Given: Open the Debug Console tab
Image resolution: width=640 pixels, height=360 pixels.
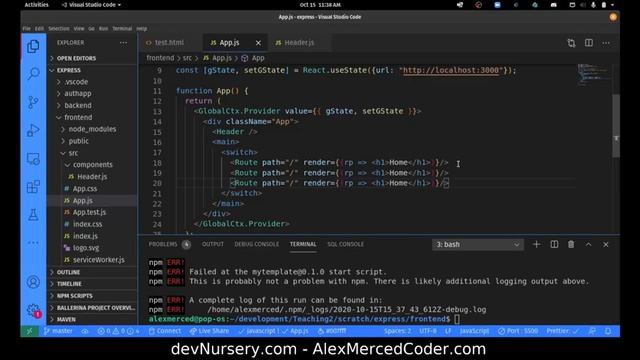Looking at the screenshot, I should [256, 244].
